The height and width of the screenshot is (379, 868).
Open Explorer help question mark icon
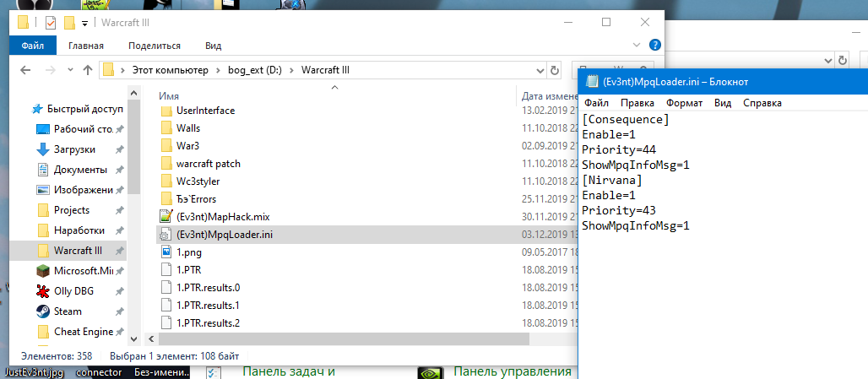pyautogui.click(x=654, y=46)
